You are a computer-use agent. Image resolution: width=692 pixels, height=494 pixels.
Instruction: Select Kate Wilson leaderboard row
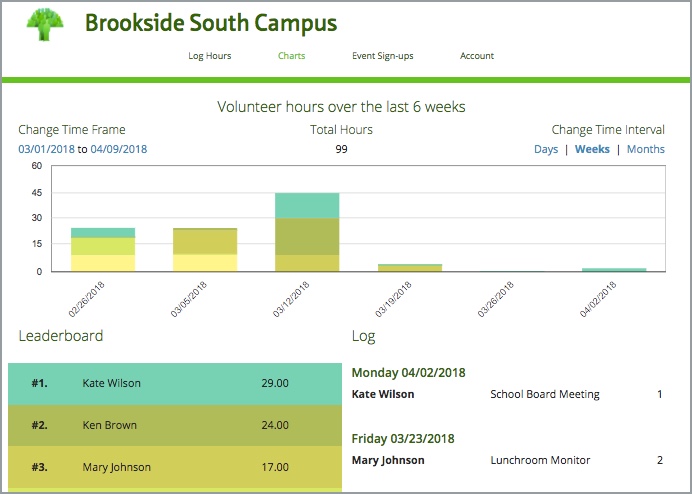[175, 383]
